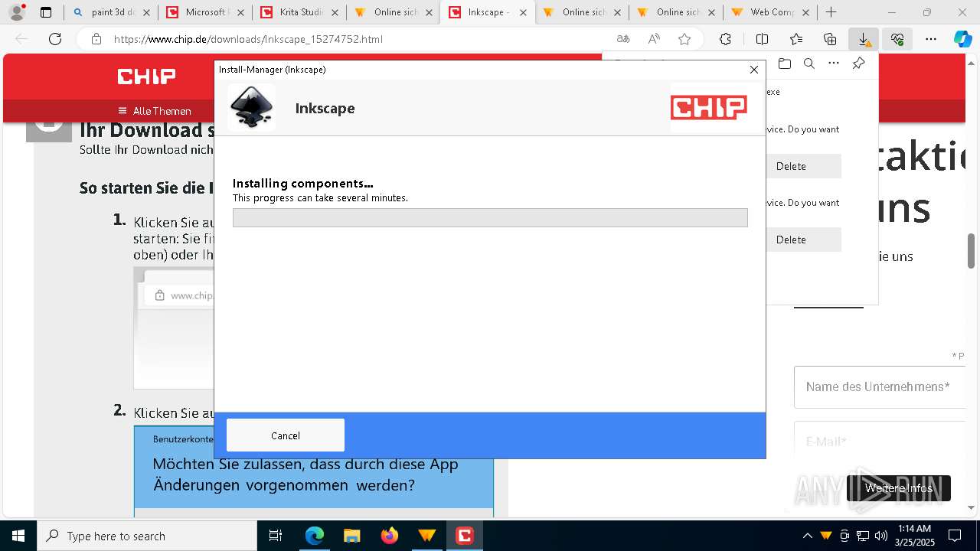
Task: Search downloads in the panel
Action: [809, 64]
